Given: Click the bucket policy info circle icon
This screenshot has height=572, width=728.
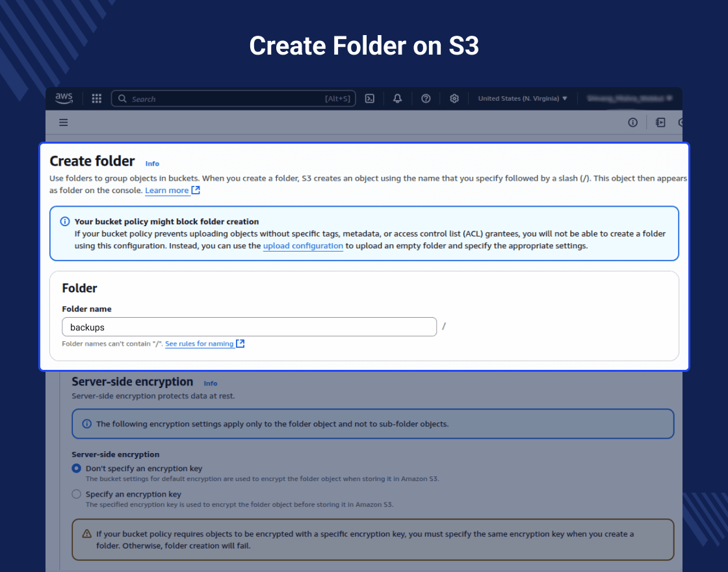Looking at the screenshot, I should pos(65,222).
